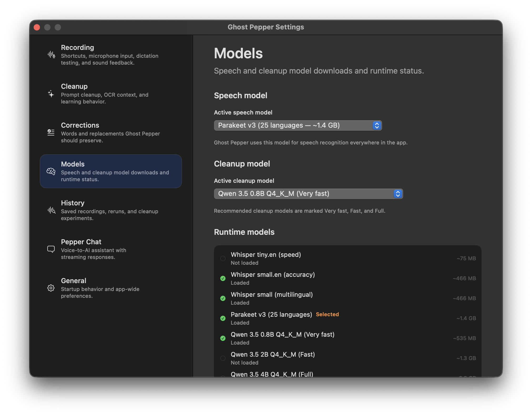Click the Ghost Pepper Settings window title
Screen dimensions: 532x416
[266, 27]
